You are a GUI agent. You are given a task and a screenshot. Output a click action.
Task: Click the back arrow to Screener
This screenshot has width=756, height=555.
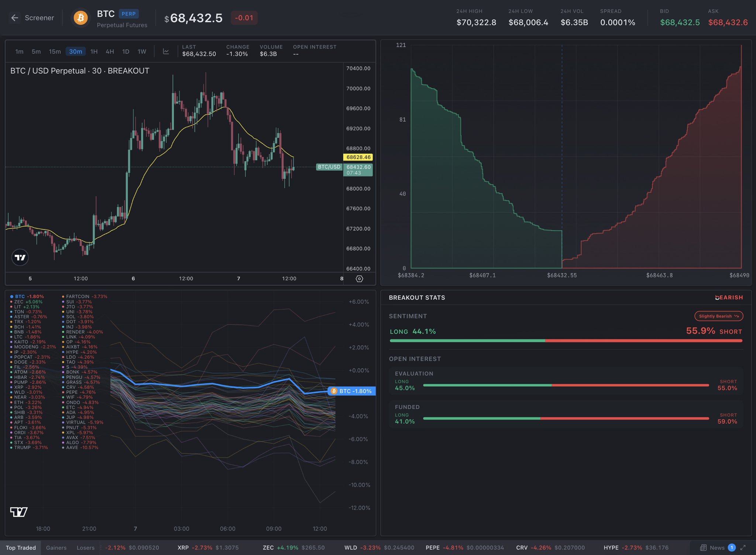tap(15, 18)
